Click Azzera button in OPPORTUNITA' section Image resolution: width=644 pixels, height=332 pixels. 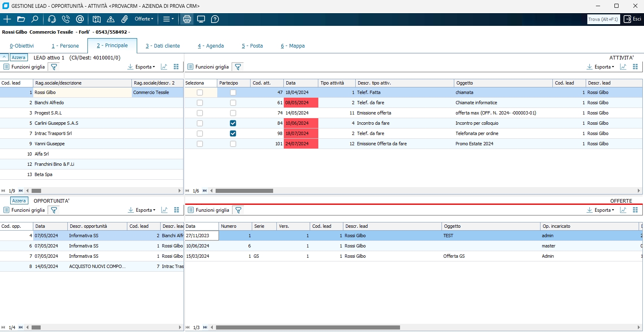point(19,201)
